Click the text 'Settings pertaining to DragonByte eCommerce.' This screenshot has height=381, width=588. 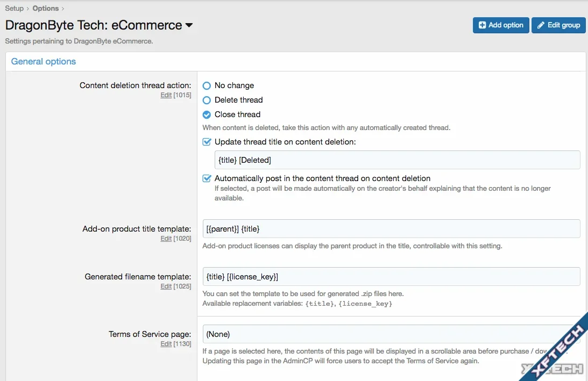(x=79, y=41)
